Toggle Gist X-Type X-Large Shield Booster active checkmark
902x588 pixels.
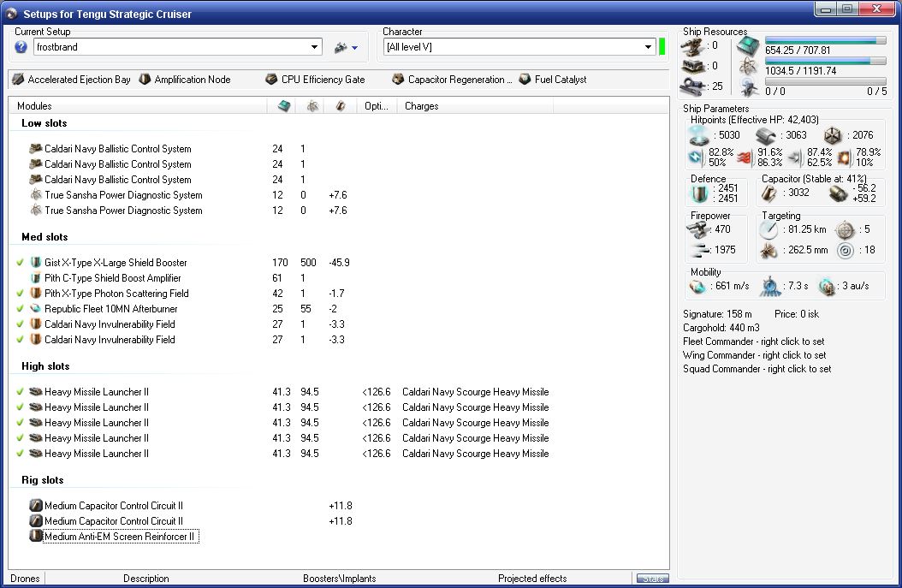(x=21, y=263)
